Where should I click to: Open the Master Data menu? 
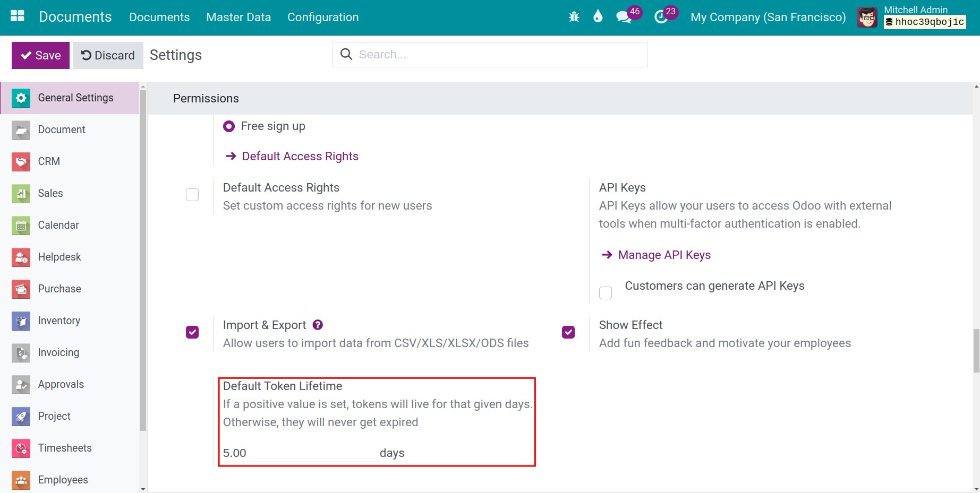(238, 17)
